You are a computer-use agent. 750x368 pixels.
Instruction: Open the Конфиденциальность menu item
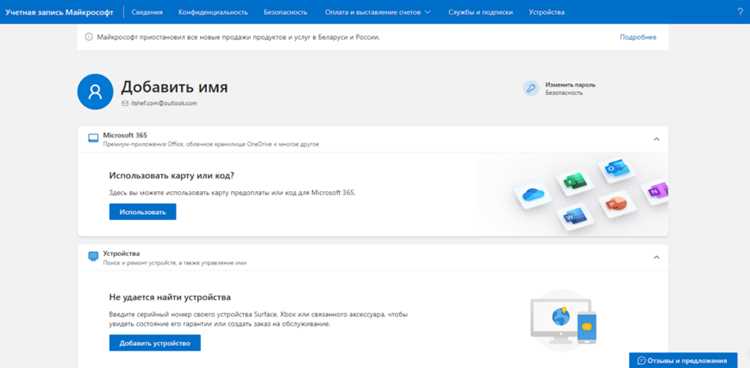click(213, 12)
